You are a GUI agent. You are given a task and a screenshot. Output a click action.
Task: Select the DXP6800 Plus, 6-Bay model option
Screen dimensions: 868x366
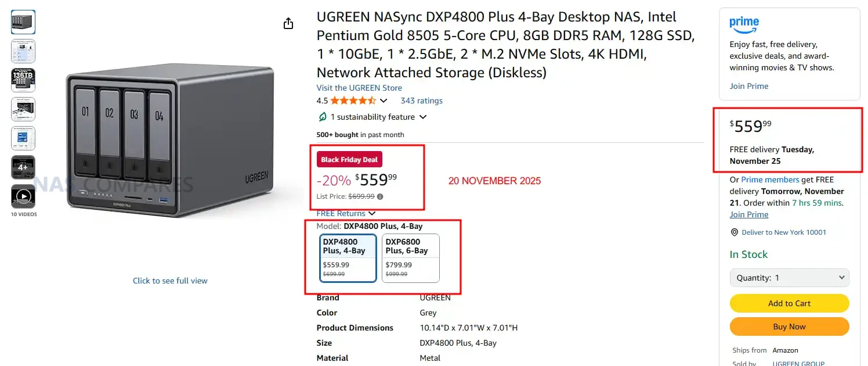[x=410, y=258]
